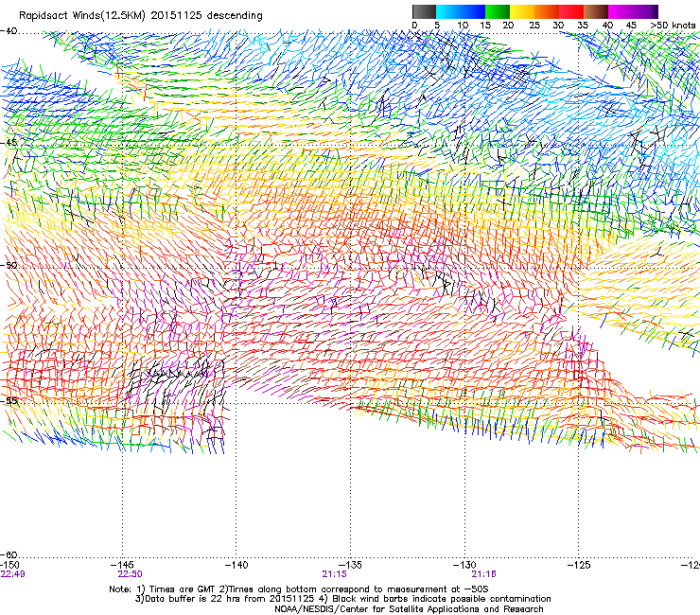The width and height of the screenshot is (700, 615).
Task: Click the -140 longitude label
Action: (x=236, y=565)
